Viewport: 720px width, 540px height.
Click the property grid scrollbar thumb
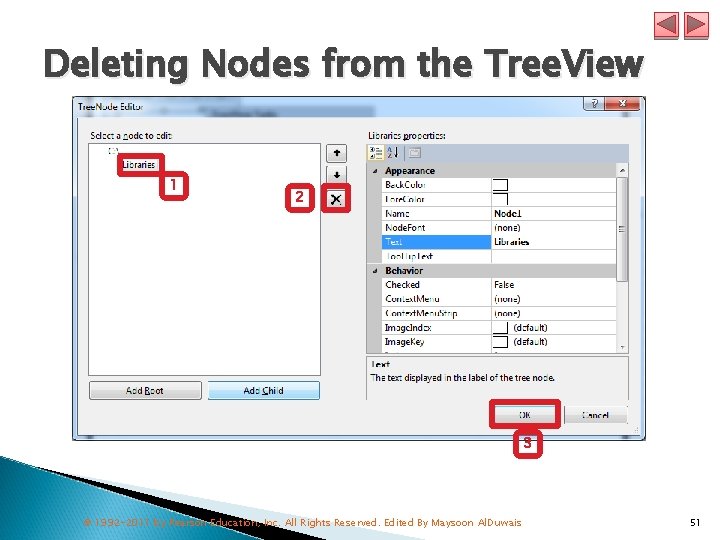pos(622,229)
